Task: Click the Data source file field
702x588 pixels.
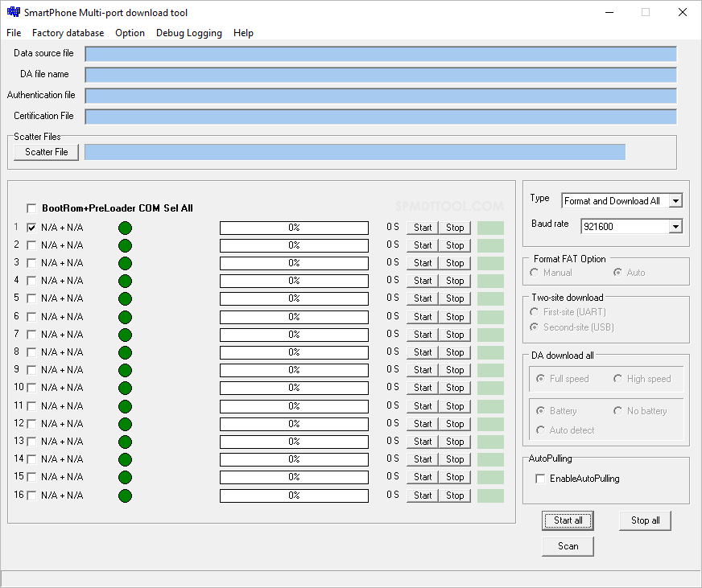Action: tap(381, 54)
